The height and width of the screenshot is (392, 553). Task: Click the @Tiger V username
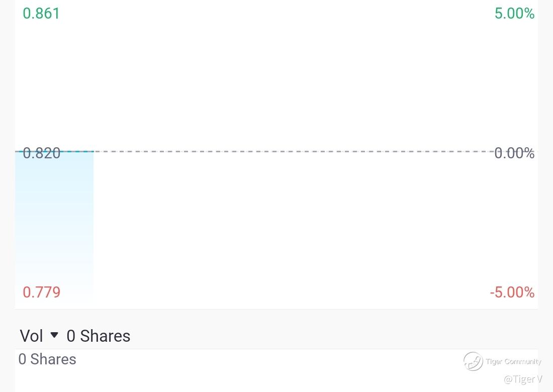[x=523, y=379]
